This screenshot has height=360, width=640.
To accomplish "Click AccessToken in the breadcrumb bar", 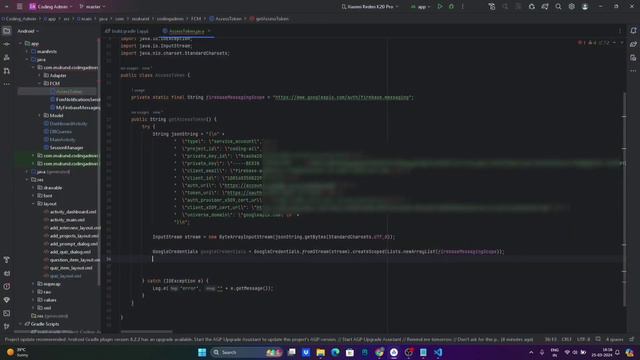I will point(225,19).
